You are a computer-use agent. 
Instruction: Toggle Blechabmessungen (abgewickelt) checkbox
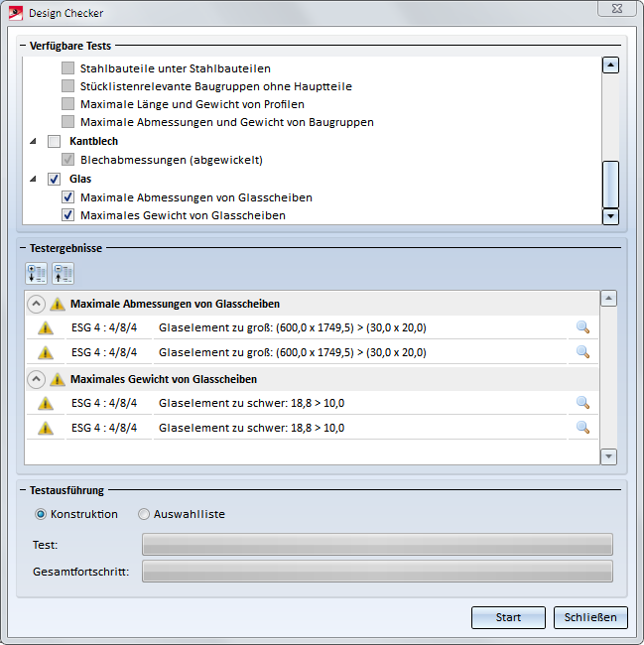click(67, 159)
